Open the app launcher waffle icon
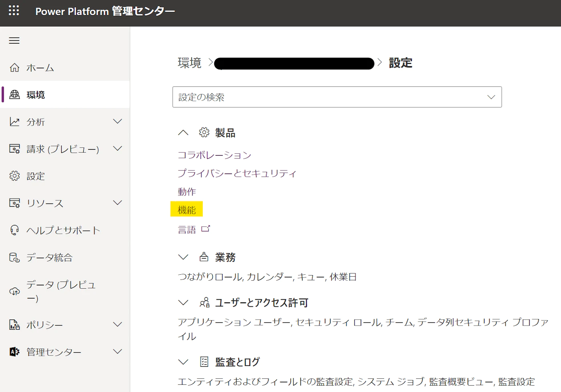 click(x=14, y=11)
